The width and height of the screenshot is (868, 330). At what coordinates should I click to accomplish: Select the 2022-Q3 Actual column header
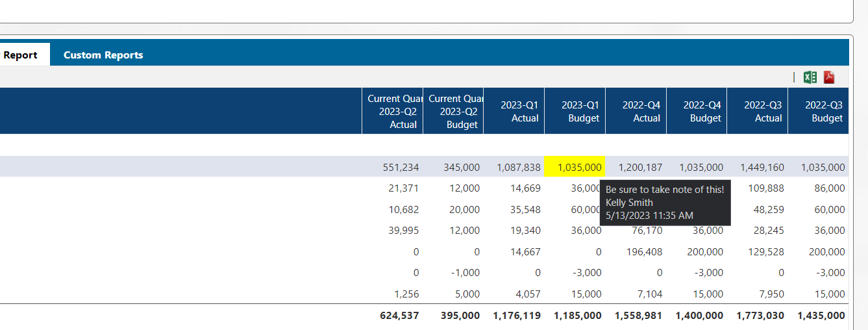tap(757, 111)
